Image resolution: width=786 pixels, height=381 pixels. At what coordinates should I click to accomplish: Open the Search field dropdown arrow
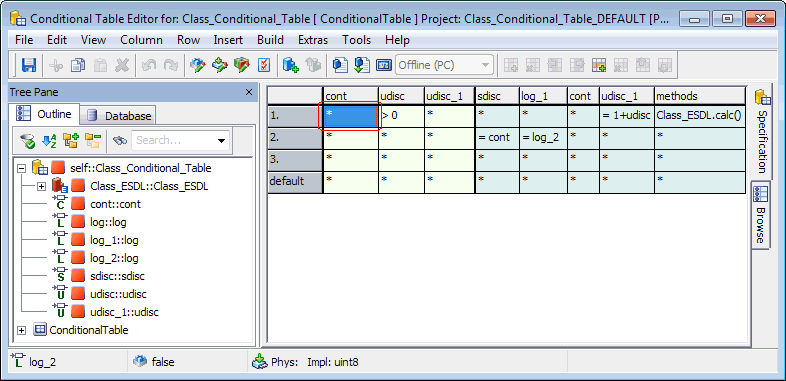coord(221,141)
